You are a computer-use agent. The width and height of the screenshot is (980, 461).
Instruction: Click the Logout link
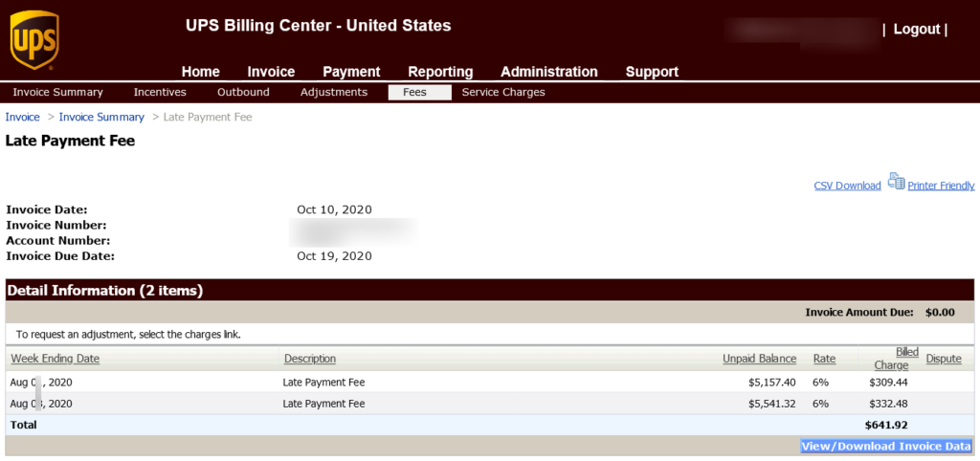pos(917,30)
